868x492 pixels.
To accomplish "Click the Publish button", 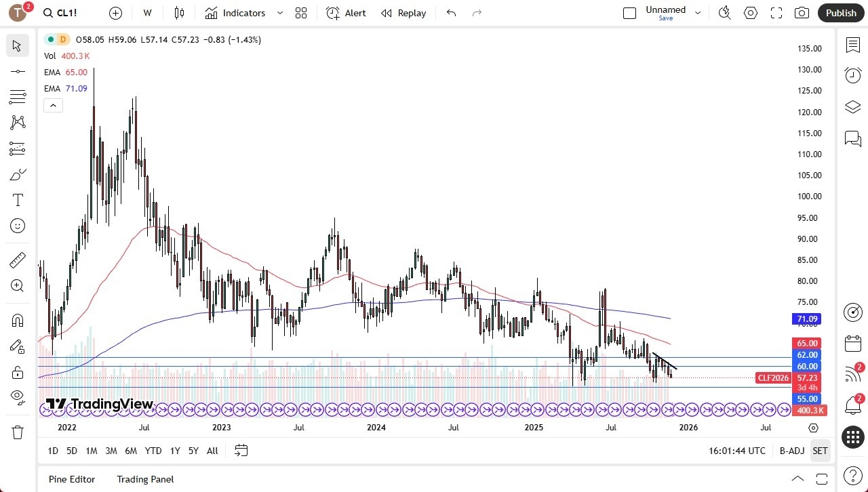I will [841, 12].
